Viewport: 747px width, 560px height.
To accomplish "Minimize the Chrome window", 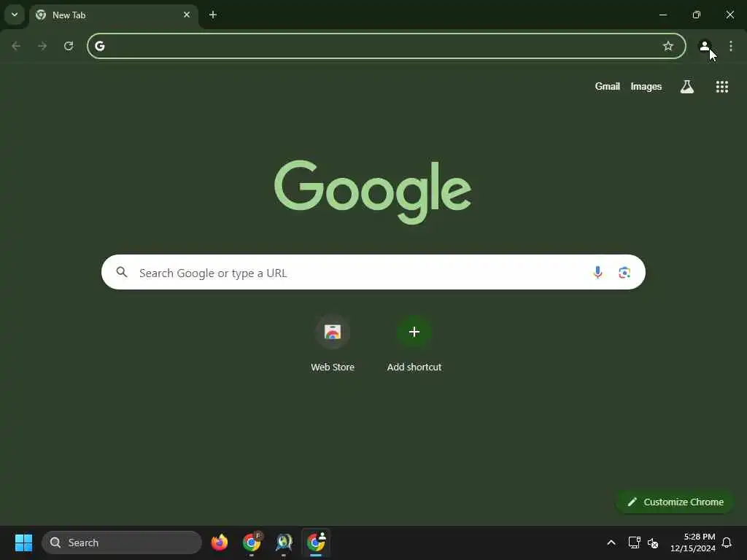I will coord(662,15).
